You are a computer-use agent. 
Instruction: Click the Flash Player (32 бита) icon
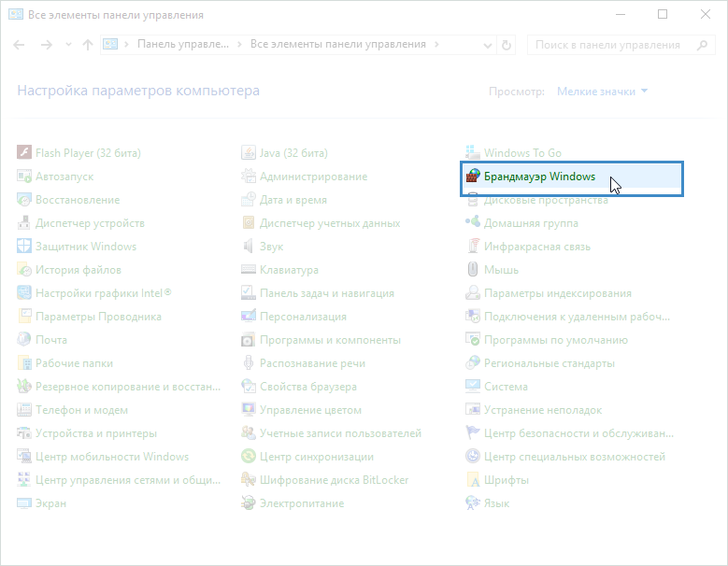tap(25, 153)
